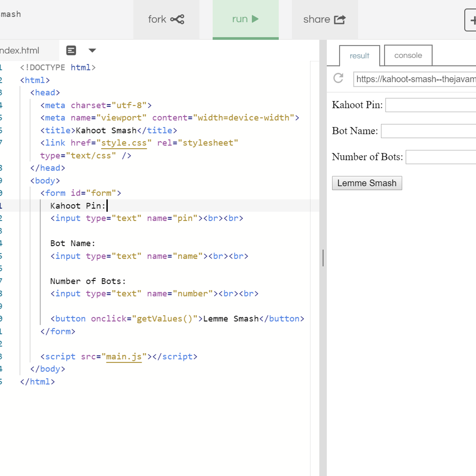Click the format code icon beside index.html
The width and height of the screenshot is (476, 476).
71,51
